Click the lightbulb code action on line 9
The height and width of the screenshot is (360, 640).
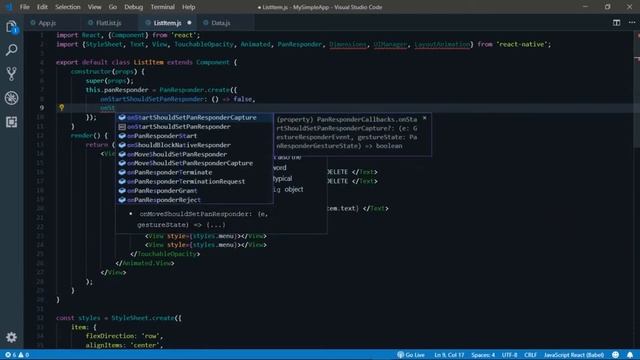click(x=61, y=108)
